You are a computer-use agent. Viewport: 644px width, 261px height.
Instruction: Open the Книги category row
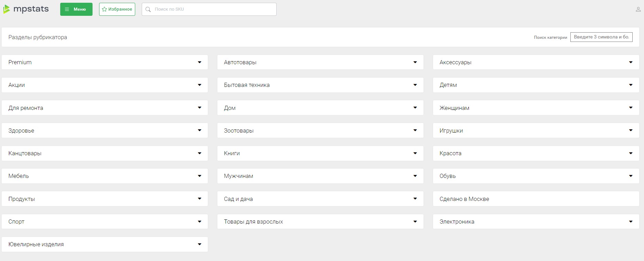pyautogui.click(x=320, y=153)
